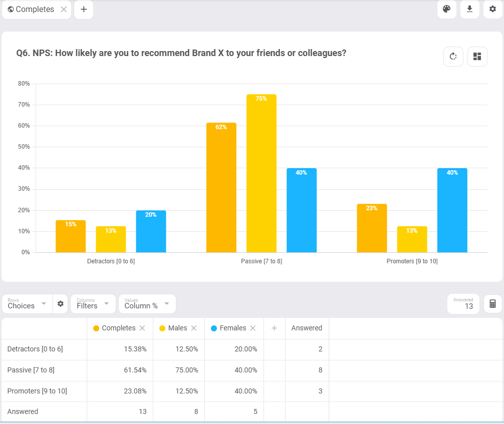Select the Completes tab

[31, 10]
